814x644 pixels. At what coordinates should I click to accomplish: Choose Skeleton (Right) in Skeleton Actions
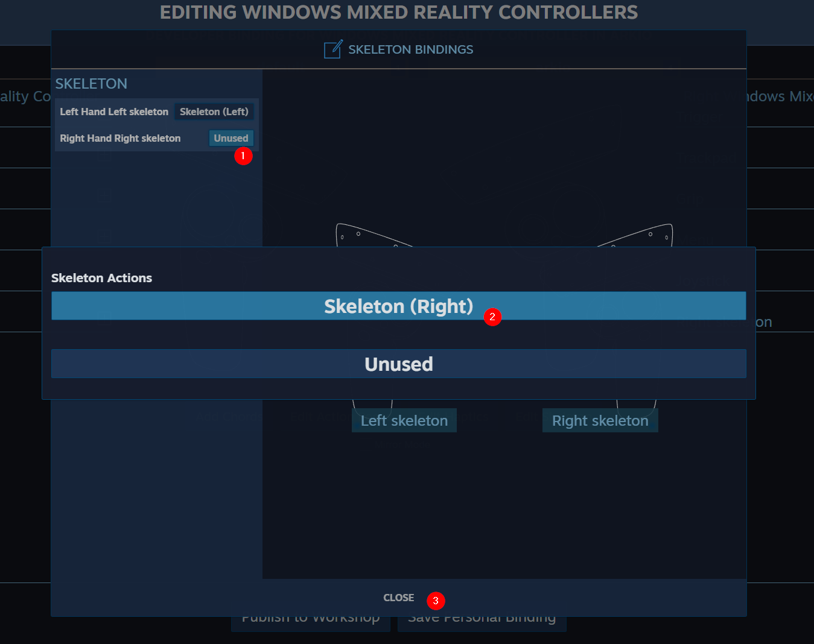398,306
